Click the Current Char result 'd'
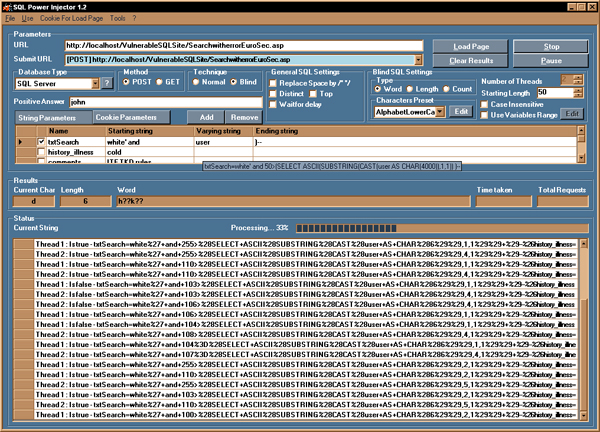 click(34, 201)
